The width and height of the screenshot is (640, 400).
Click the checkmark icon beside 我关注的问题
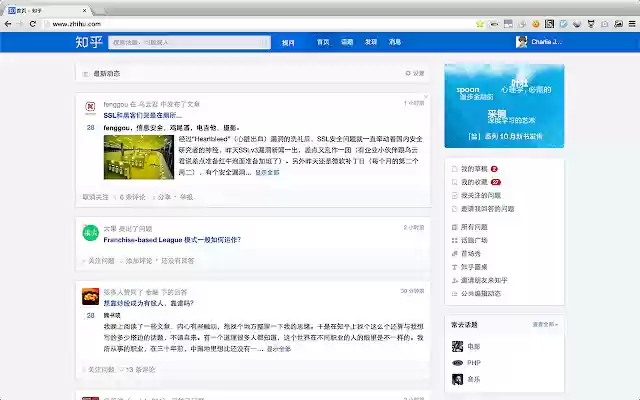point(455,196)
